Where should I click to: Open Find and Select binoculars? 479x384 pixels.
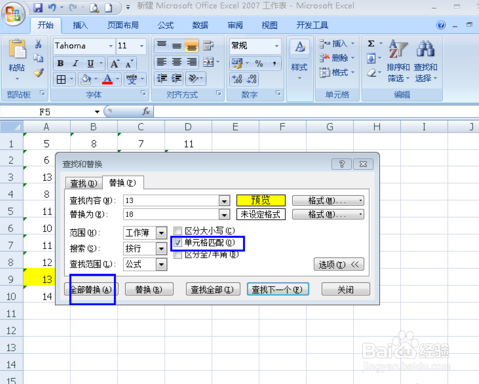[x=426, y=61]
